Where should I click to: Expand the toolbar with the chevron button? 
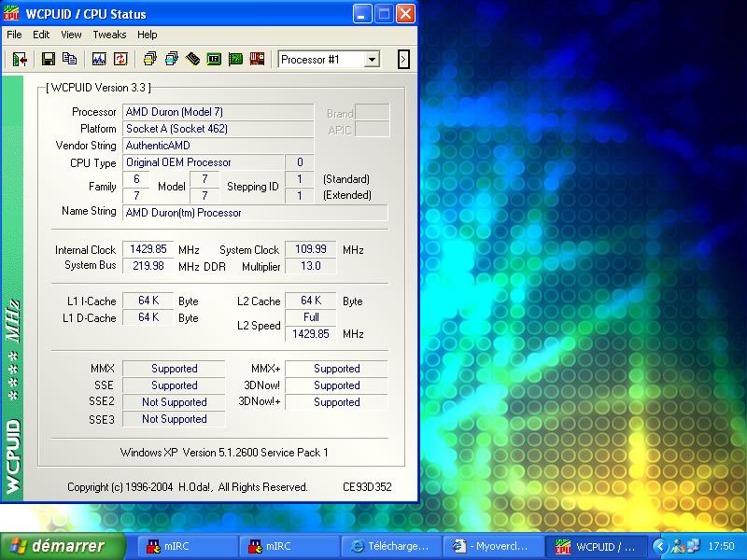coord(403,60)
